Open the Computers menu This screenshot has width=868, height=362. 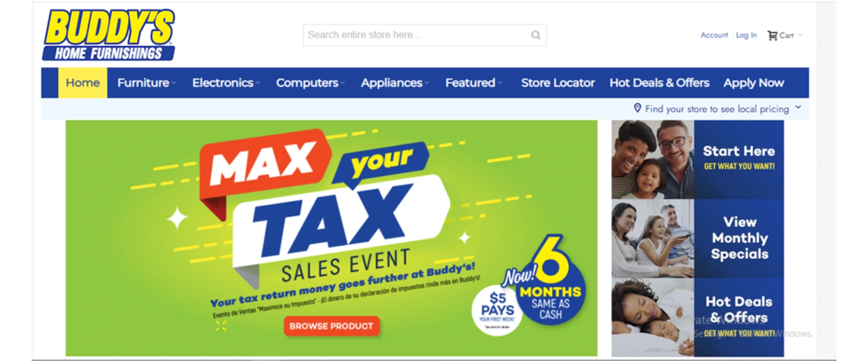click(311, 83)
